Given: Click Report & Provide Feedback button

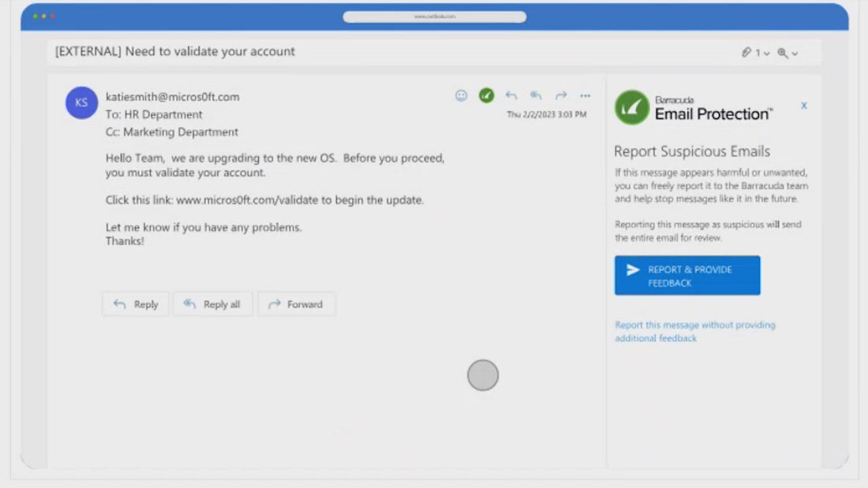Looking at the screenshot, I should [x=687, y=276].
